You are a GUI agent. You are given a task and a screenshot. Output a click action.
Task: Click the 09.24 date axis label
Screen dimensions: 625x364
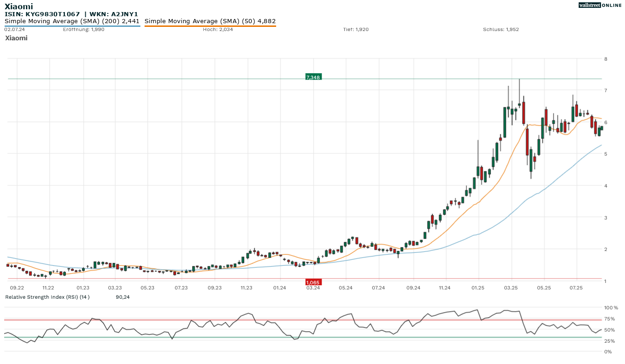click(x=413, y=288)
